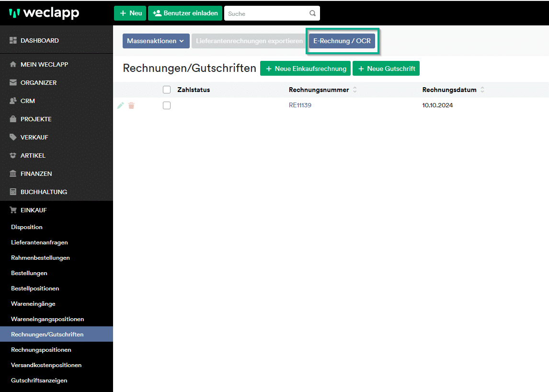The height and width of the screenshot is (392, 549).
Task: Click Lieferantenrechnungen exportieren button
Action: [x=249, y=41]
